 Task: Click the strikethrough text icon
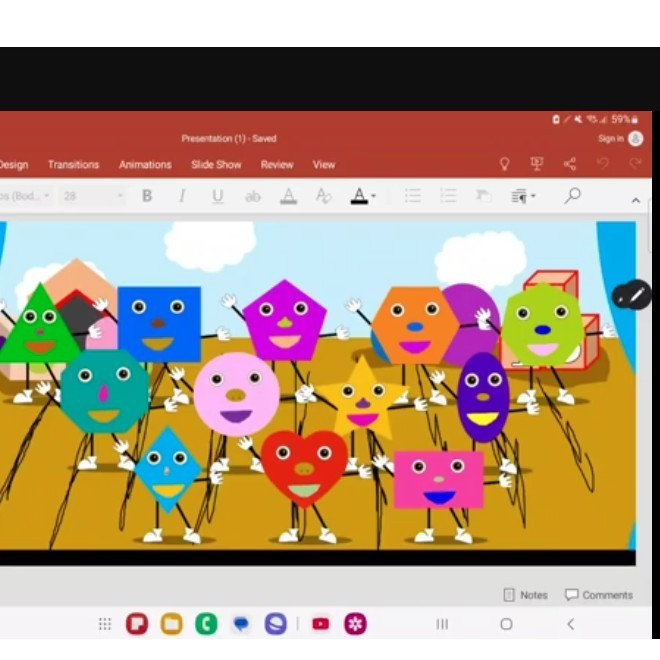(253, 196)
